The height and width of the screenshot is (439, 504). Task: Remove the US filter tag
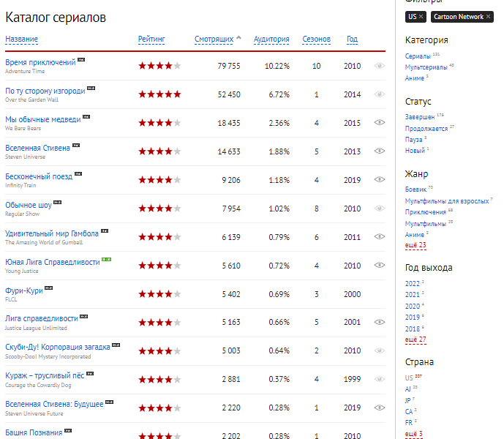click(421, 16)
